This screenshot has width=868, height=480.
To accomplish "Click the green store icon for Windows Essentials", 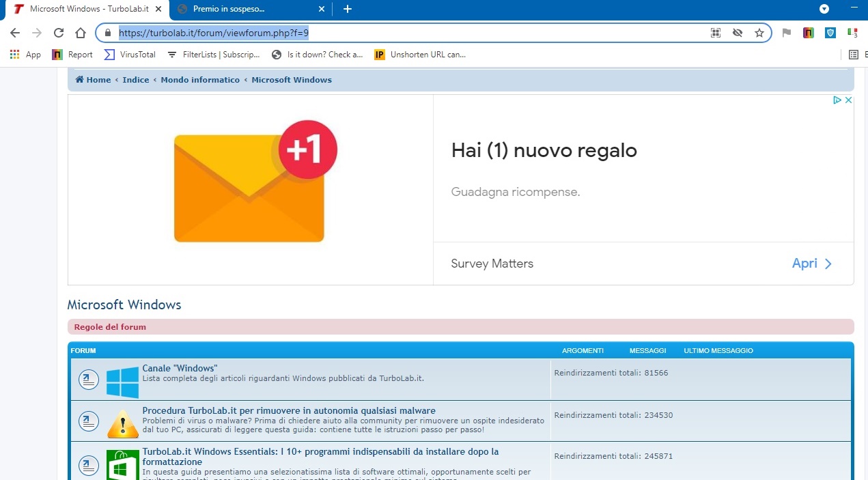I will pyautogui.click(x=122, y=464).
